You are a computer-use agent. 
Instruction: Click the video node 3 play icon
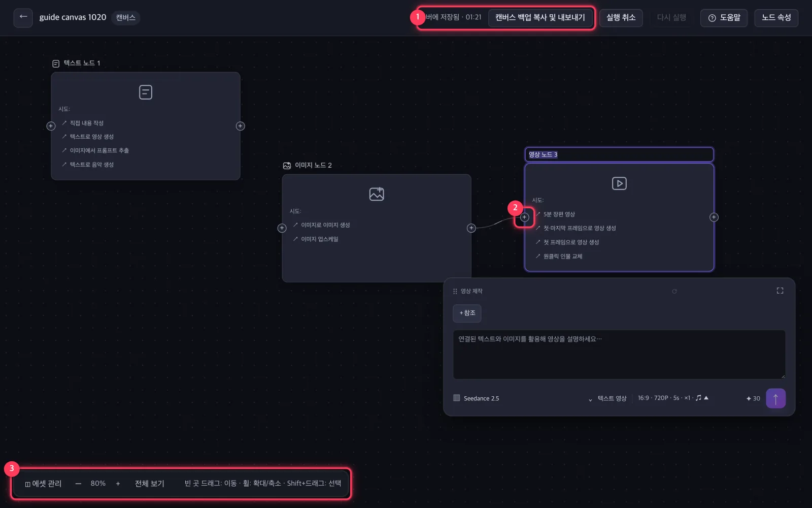(619, 183)
